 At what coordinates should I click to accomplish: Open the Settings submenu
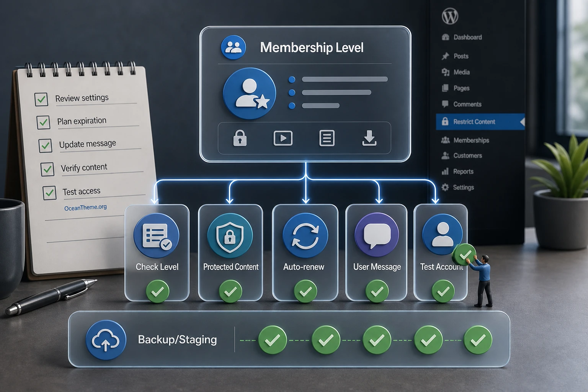(x=457, y=187)
